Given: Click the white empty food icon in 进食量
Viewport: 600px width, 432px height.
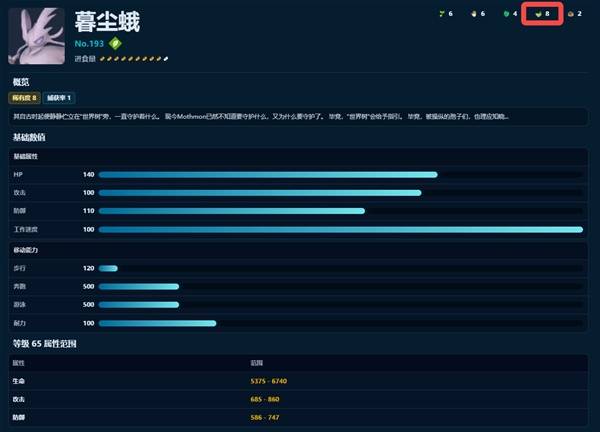Looking at the screenshot, I should (x=166, y=59).
